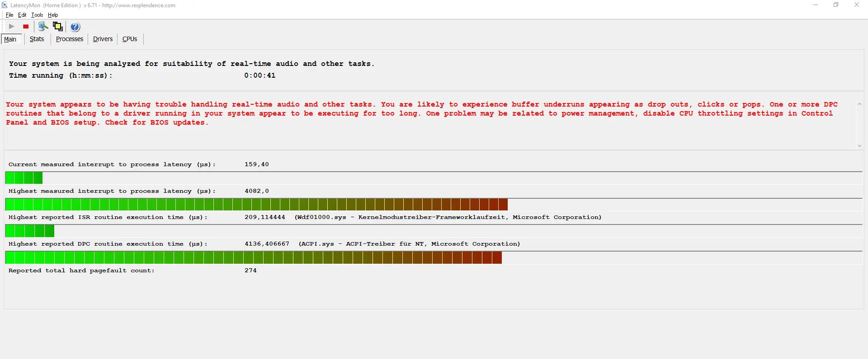Open help with the blue question mark

click(x=75, y=27)
